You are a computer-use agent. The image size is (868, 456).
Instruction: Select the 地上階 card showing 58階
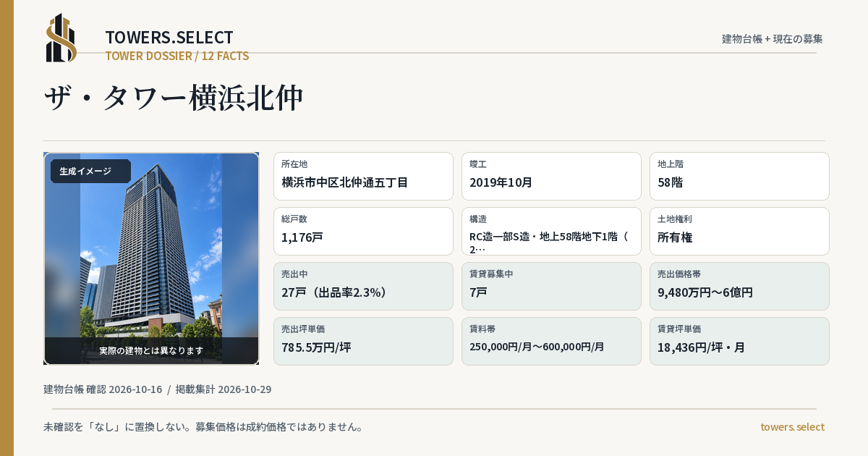[739, 176]
